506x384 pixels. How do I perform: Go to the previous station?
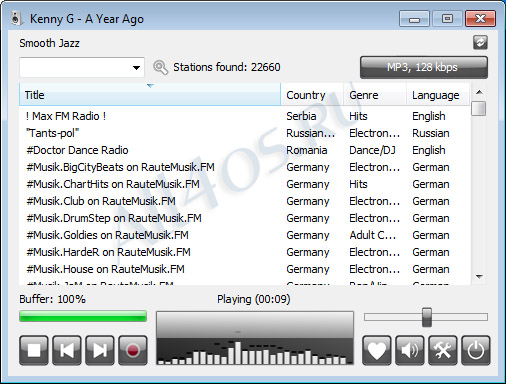pyautogui.click(x=67, y=350)
